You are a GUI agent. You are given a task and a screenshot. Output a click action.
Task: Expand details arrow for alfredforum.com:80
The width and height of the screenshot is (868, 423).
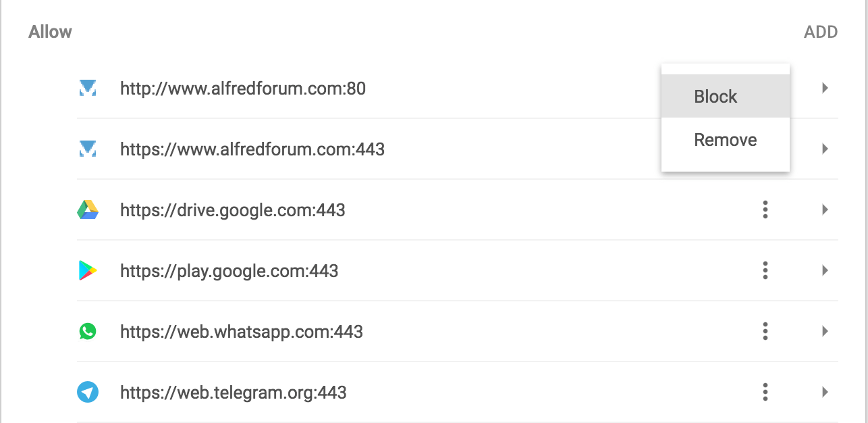click(x=825, y=89)
